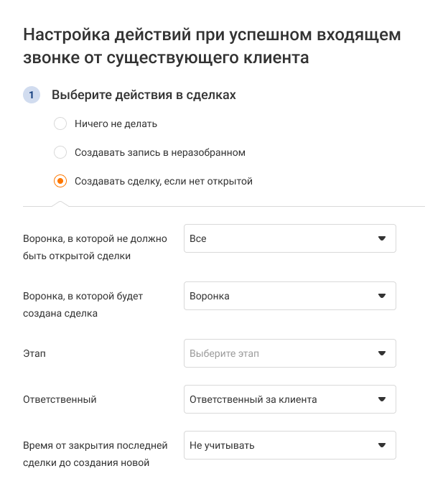Click the arrow icon in the "Воронка" dropdown
The height and width of the screenshot is (499, 448).
pos(382,296)
